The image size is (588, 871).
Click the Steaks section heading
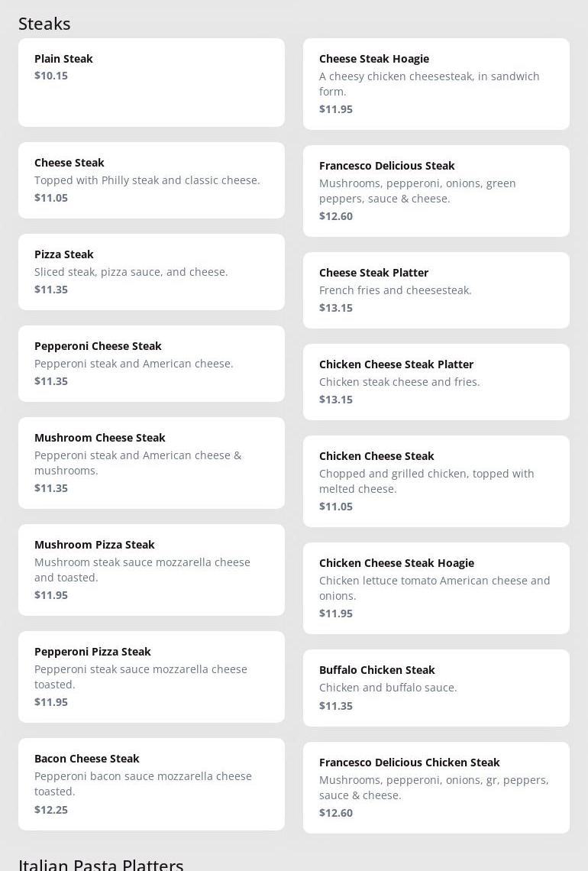click(44, 24)
